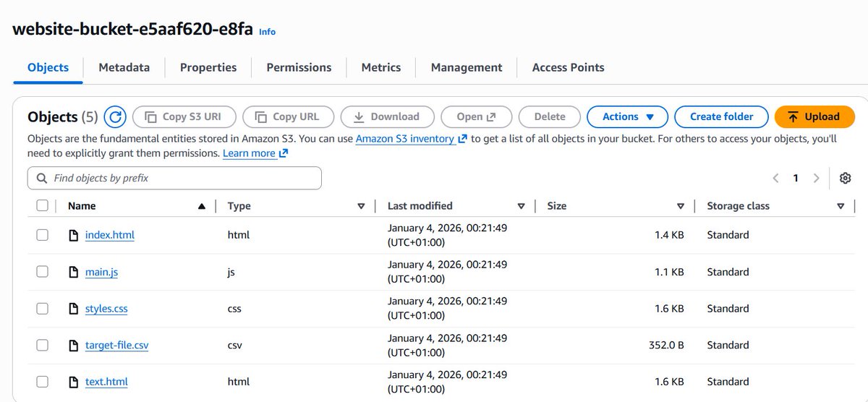Click the 1.4 KB size value

click(668, 235)
